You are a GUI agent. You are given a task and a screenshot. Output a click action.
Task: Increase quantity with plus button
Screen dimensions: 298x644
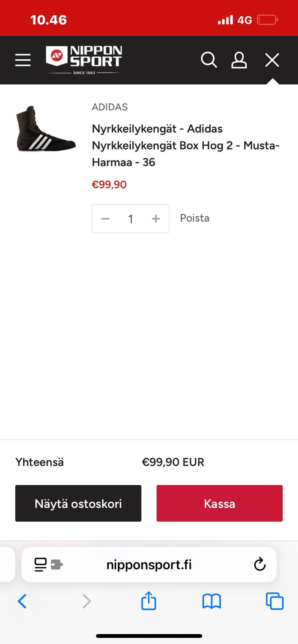click(156, 219)
